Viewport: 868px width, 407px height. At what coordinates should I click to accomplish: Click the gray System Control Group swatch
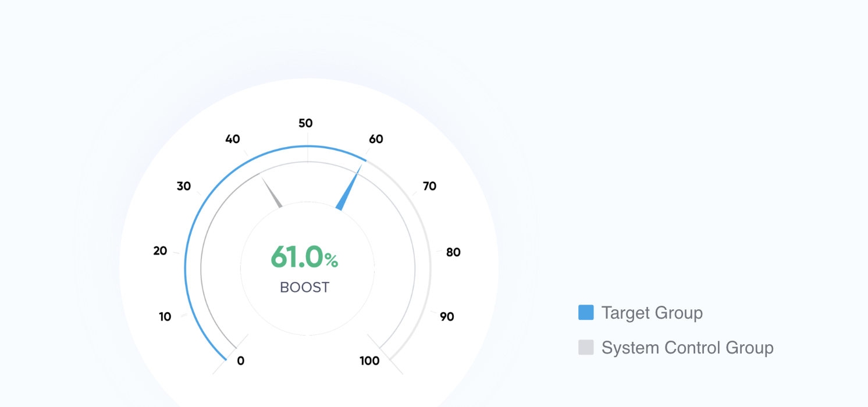pyautogui.click(x=586, y=348)
